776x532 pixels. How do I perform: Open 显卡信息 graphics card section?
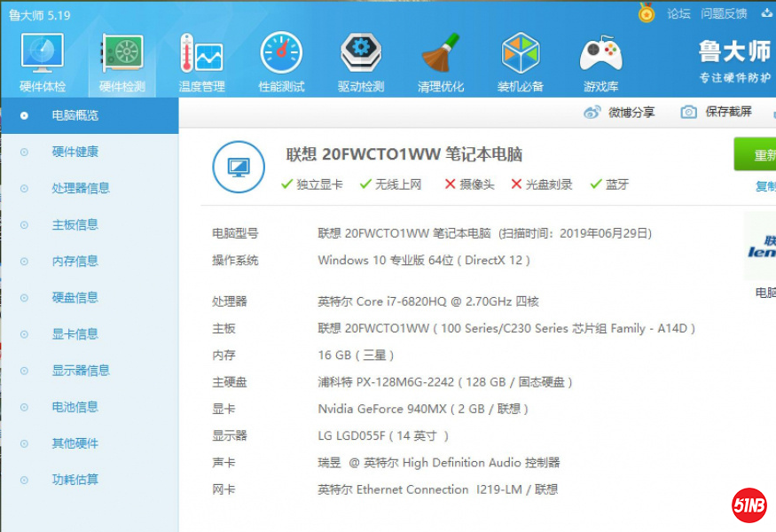[x=75, y=333]
